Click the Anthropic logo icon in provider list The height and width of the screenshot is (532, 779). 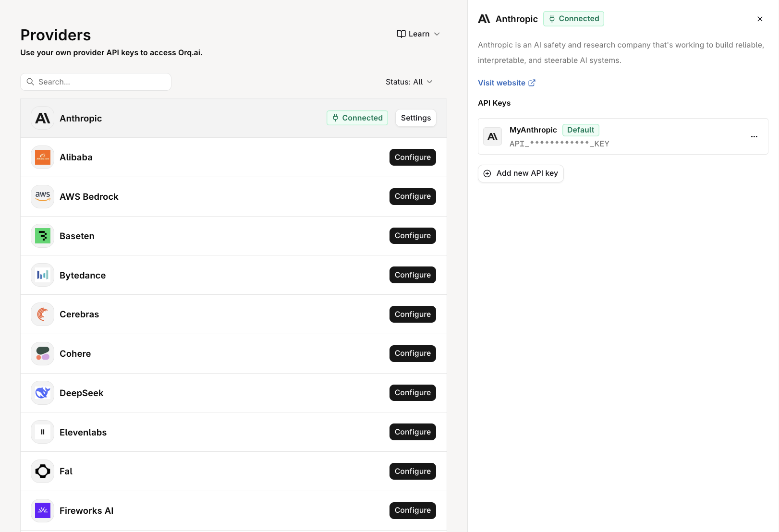[x=43, y=118]
